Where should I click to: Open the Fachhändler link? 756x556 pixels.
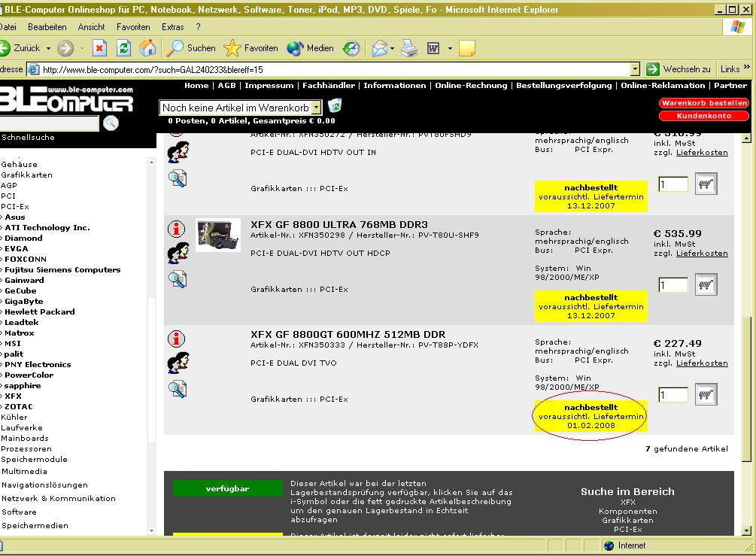pyautogui.click(x=329, y=85)
